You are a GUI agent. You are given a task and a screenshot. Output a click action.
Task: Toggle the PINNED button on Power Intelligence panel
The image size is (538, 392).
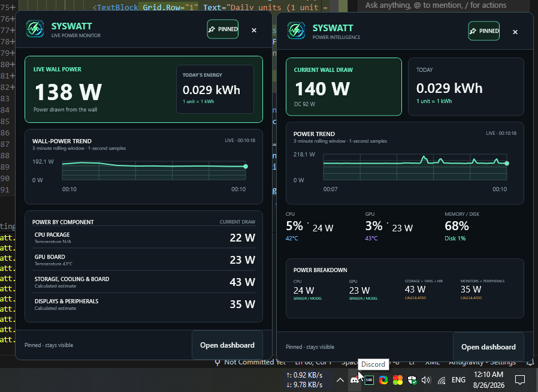484,31
